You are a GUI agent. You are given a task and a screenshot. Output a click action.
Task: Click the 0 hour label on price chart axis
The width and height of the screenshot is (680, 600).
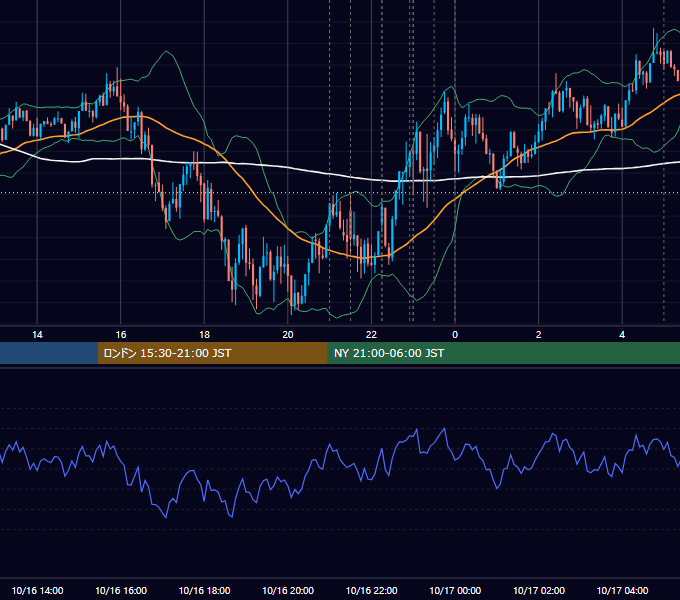click(455, 335)
